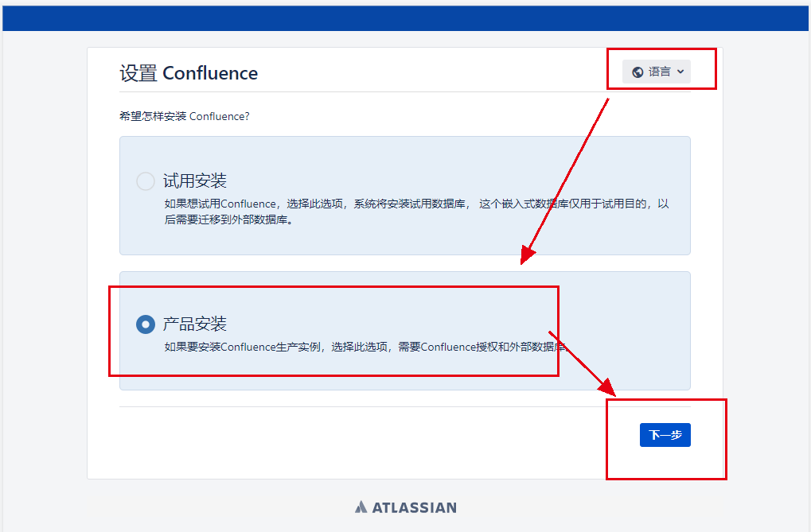Select the 产品安装 radio button
811x532 pixels.
pos(146,324)
